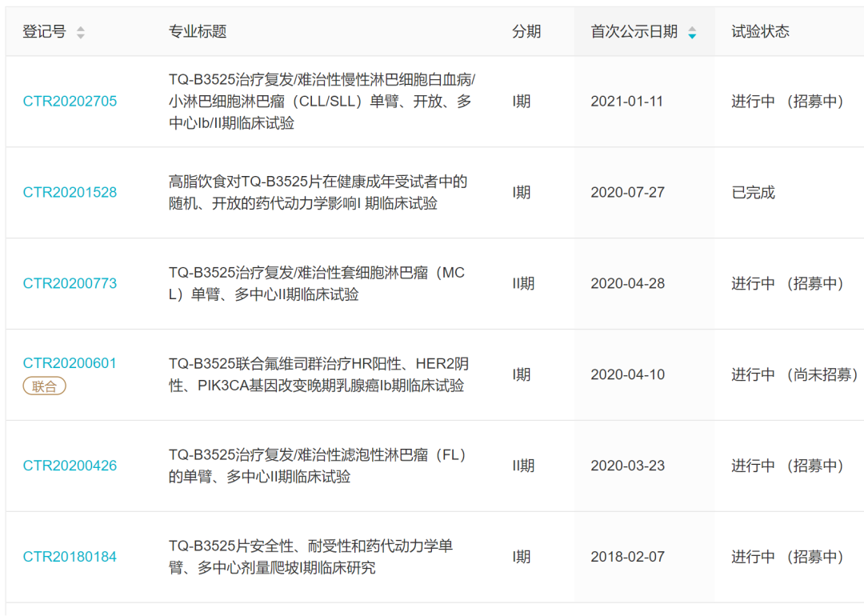
Task: Click status 进行中（招募中）for CTR20200426
Action: click(x=787, y=466)
